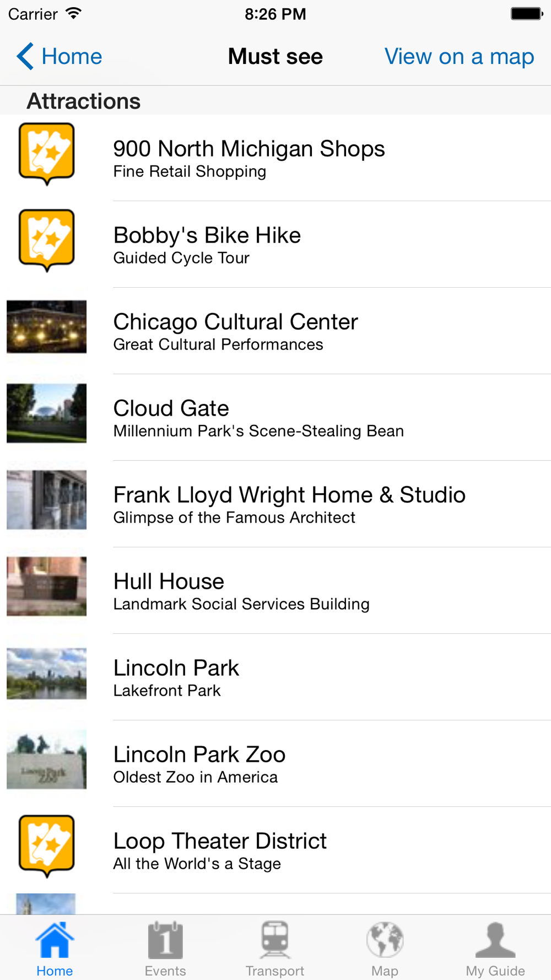Tap the ticket icon for Loop Theater District
The height and width of the screenshot is (980, 551).
[47, 846]
